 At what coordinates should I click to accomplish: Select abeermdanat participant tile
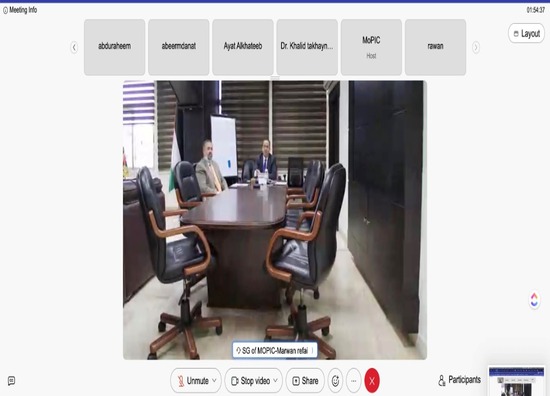tap(179, 47)
